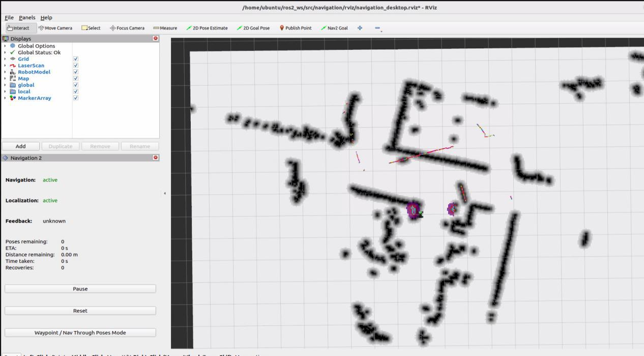The width and height of the screenshot is (644, 356).
Task: Expand the RobotModel display properties
Action: click(5, 72)
